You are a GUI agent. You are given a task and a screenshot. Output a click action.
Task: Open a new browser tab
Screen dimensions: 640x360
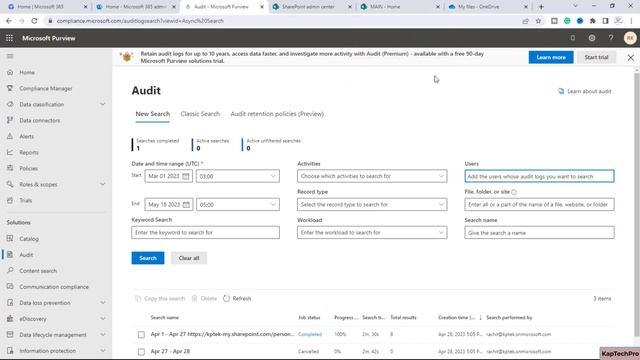pos(541,7)
